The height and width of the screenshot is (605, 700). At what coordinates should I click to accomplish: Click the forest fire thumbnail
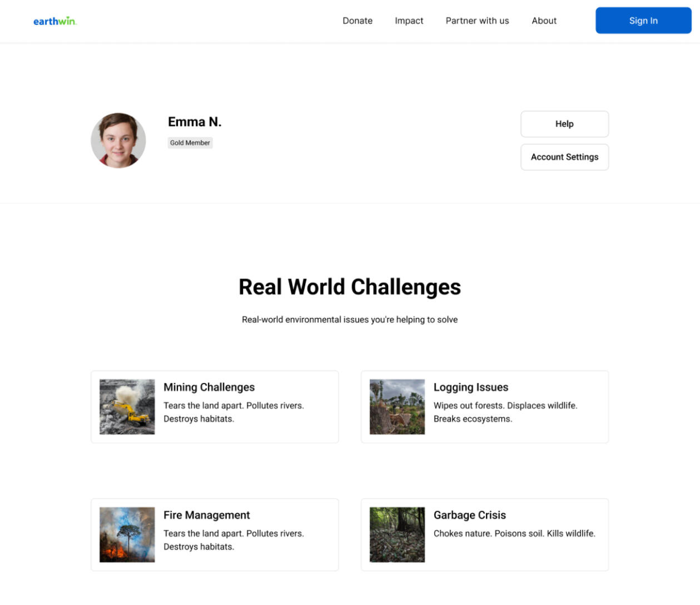pyautogui.click(x=127, y=534)
